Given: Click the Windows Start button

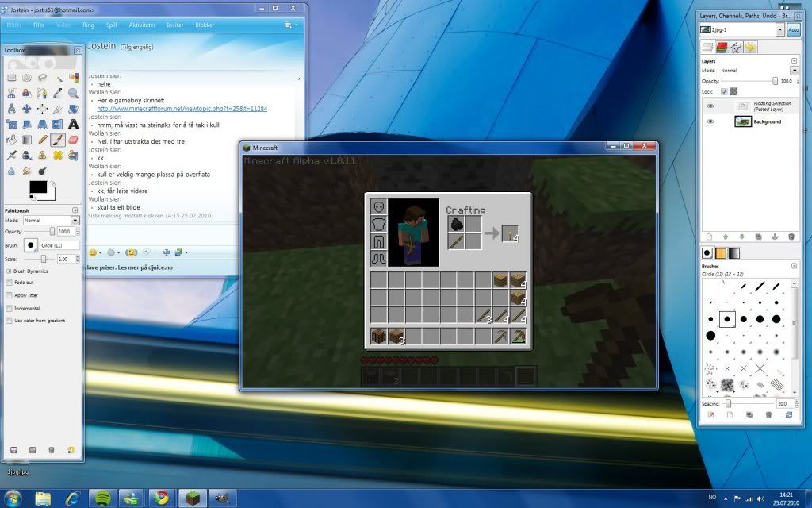Looking at the screenshot, I should [x=13, y=498].
